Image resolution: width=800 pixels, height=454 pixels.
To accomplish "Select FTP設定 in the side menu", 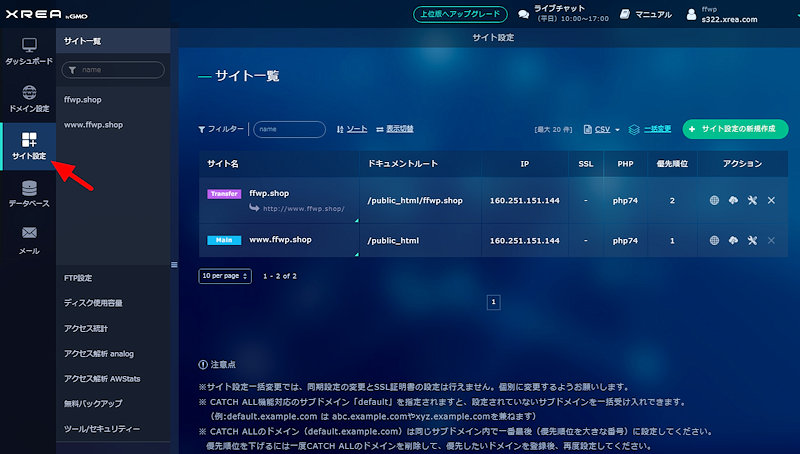I will [78, 278].
